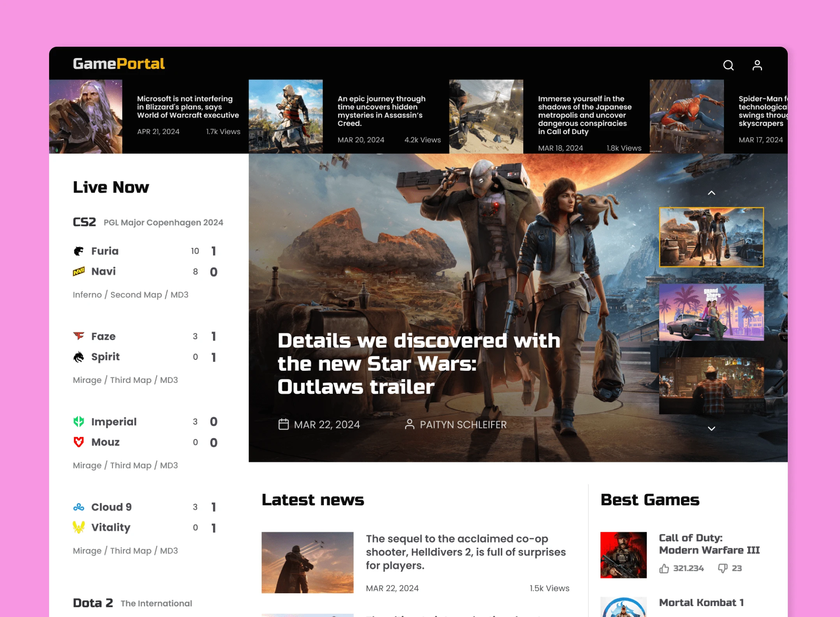840x617 pixels.
Task: Click the Furia team logo
Action: pyautogui.click(x=79, y=251)
